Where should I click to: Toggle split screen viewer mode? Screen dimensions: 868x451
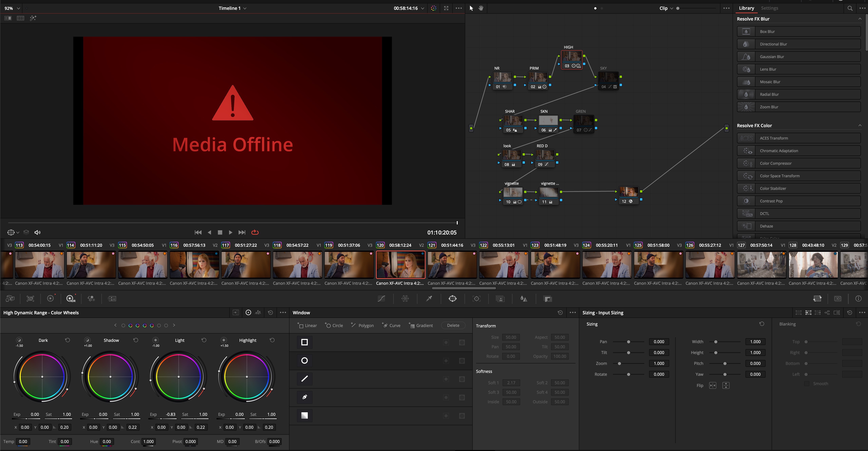coord(21,18)
